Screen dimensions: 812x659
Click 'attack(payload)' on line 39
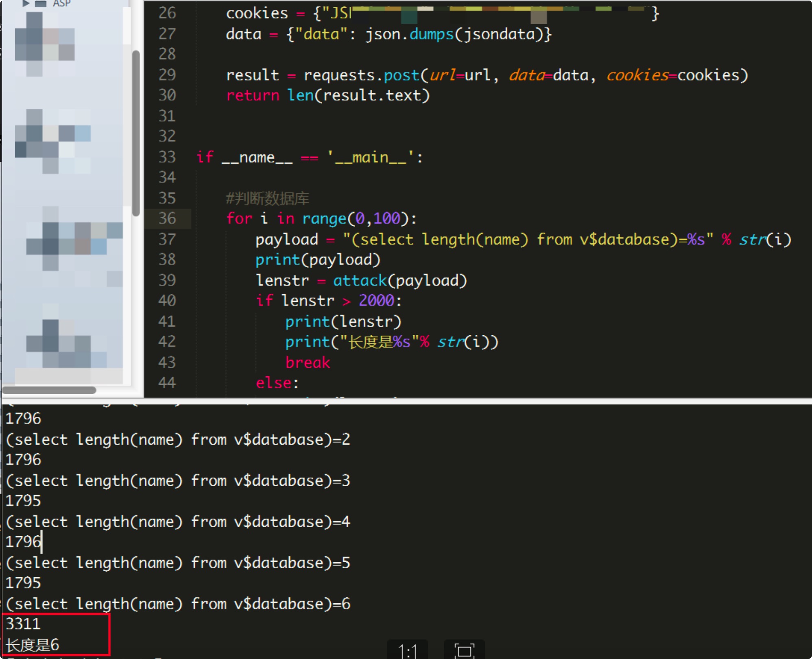pos(400,281)
